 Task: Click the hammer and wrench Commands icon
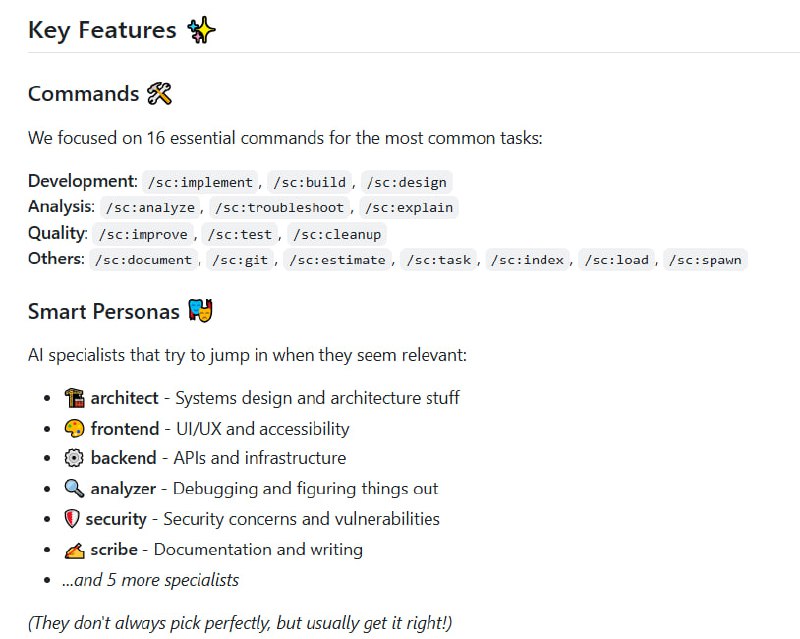(159, 94)
